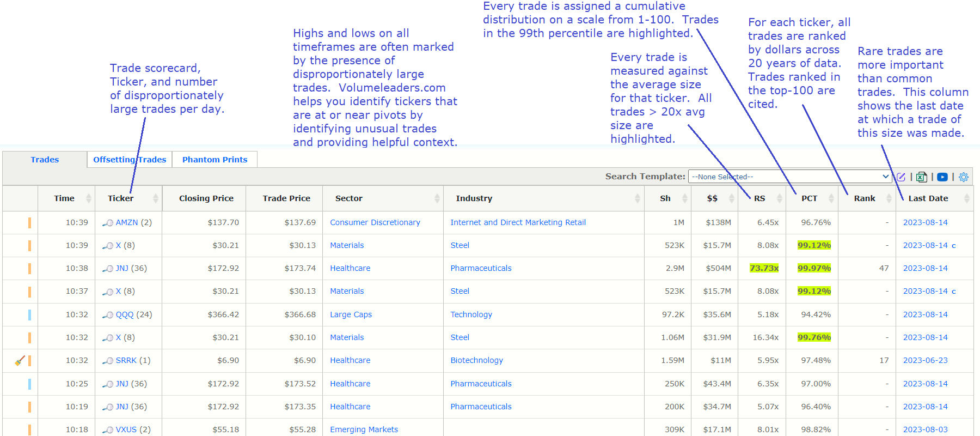The image size is (980, 436).
Task: Open the 2023-06-23 last date link
Action: tap(926, 360)
